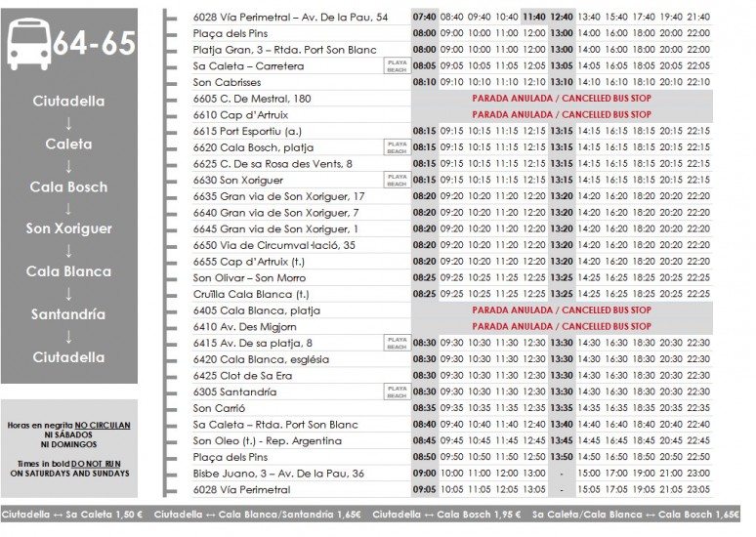This screenshot has height=537, width=756.
Task: Select stop Sa Caleta – Rtda. Port Son Blanc
Action: 275,425
